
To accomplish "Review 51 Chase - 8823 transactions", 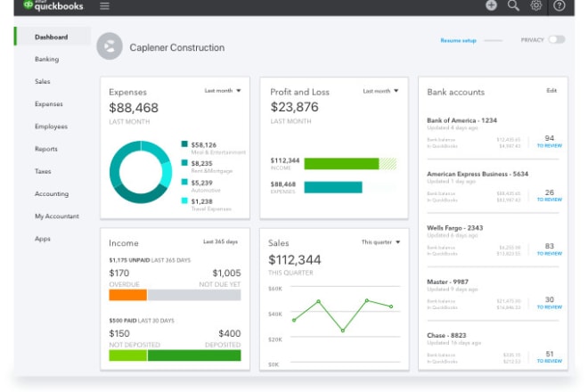I will (x=550, y=357).
